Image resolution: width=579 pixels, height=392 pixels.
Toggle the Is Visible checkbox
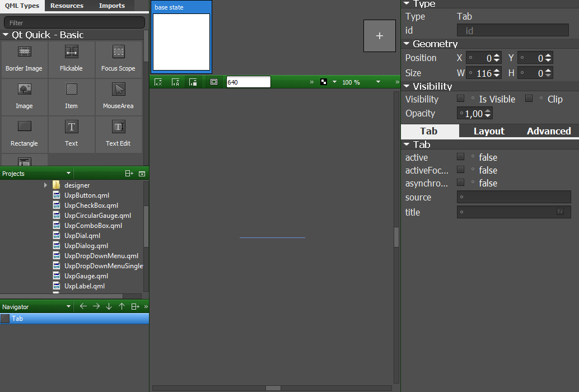click(461, 99)
